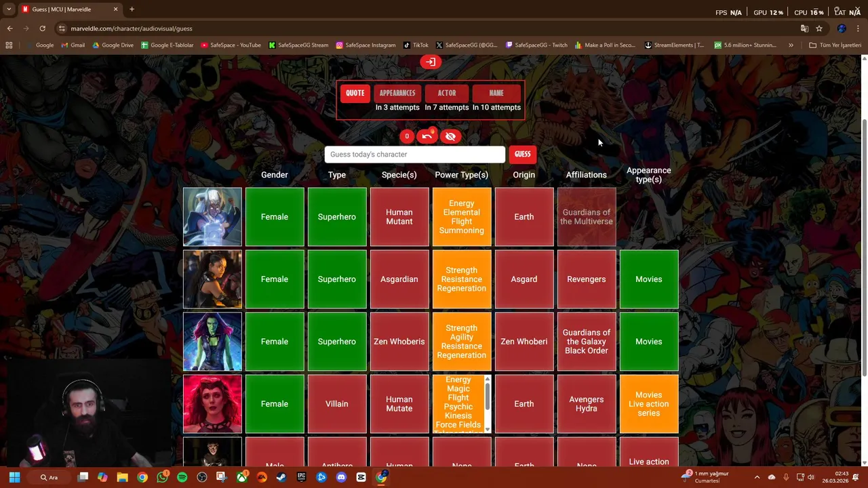
Task: Open the Gmail bookmark
Action: coord(73,45)
